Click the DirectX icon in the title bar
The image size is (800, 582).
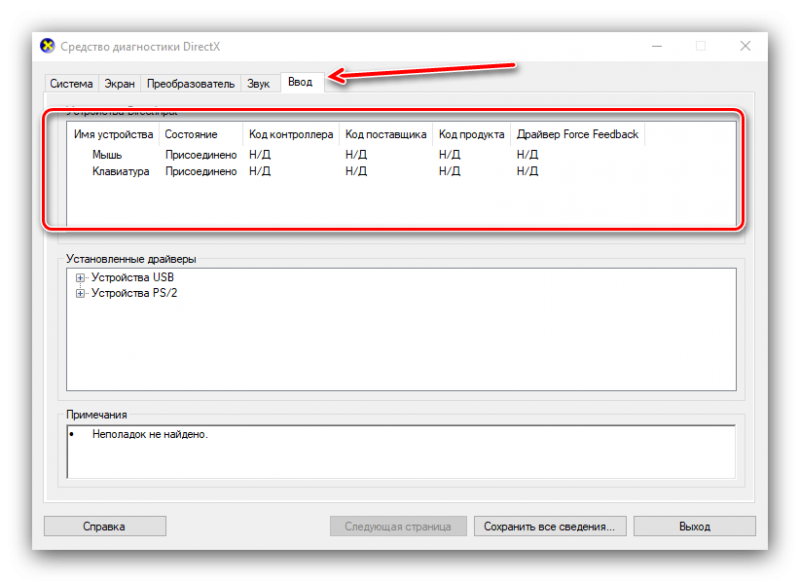[x=47, y=46]
